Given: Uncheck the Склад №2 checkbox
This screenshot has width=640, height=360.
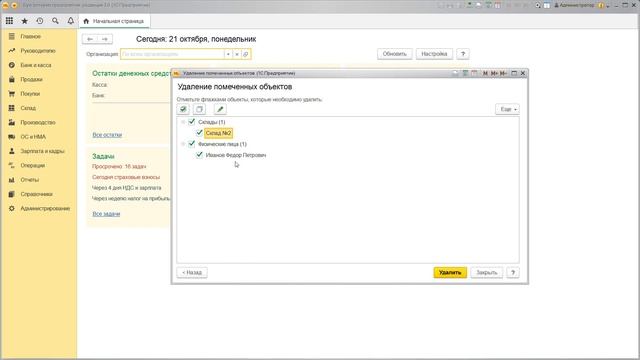Looking at the screenshot, I should click(x=199, y=133).
